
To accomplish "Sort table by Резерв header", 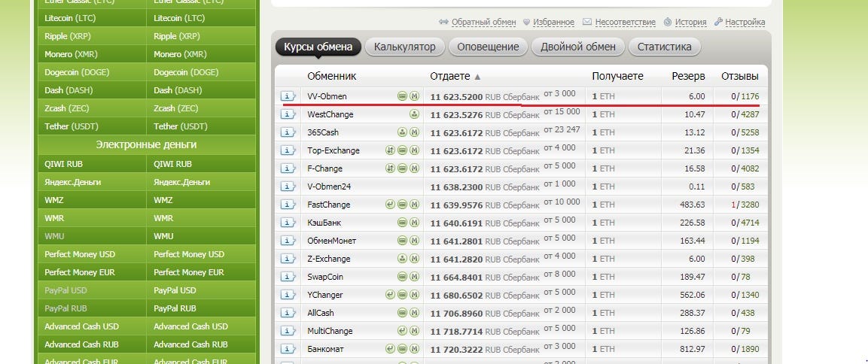I will [689, 77].
